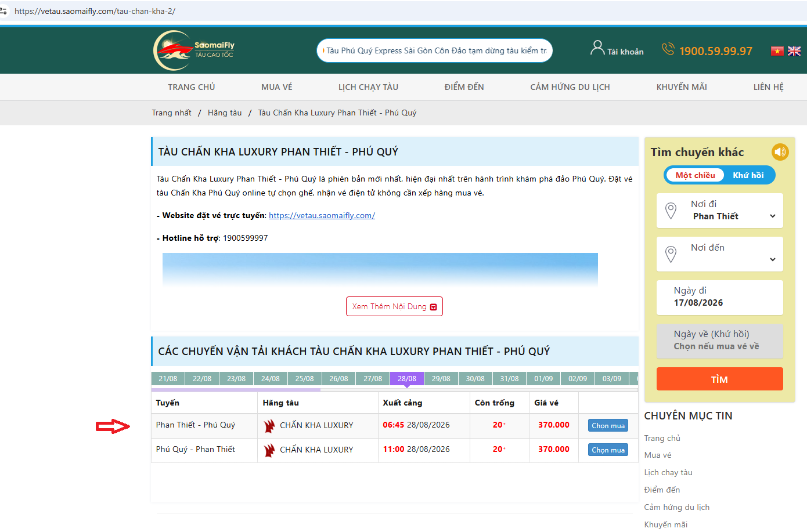The height and width of the screenshot is (532, 807).
Task: Open the account user icon
Action: point(597,48)
